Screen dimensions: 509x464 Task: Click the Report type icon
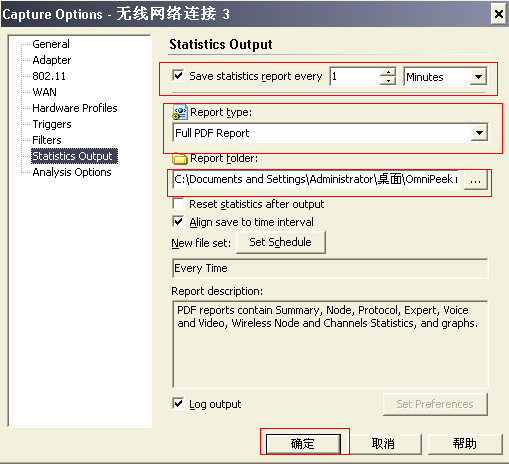pyautogui.click(x=180, y=112)
